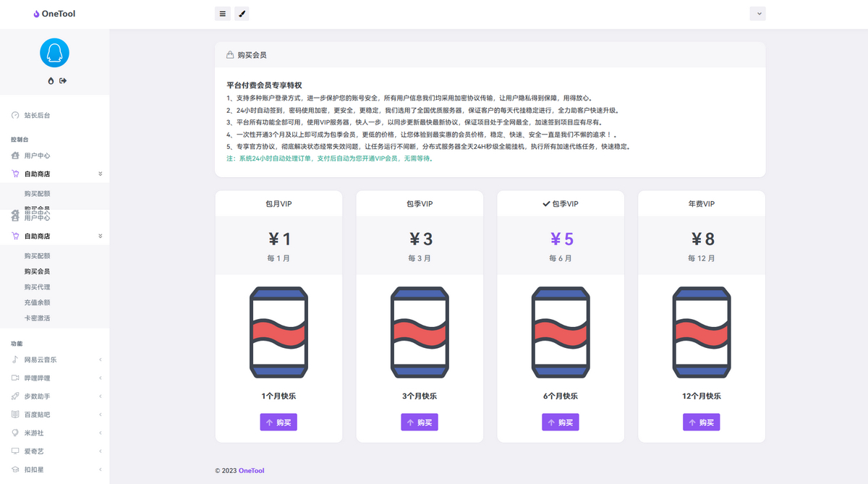Open the OneTool footer link
The width and height of the screenshot is (868, 484).
251,471
